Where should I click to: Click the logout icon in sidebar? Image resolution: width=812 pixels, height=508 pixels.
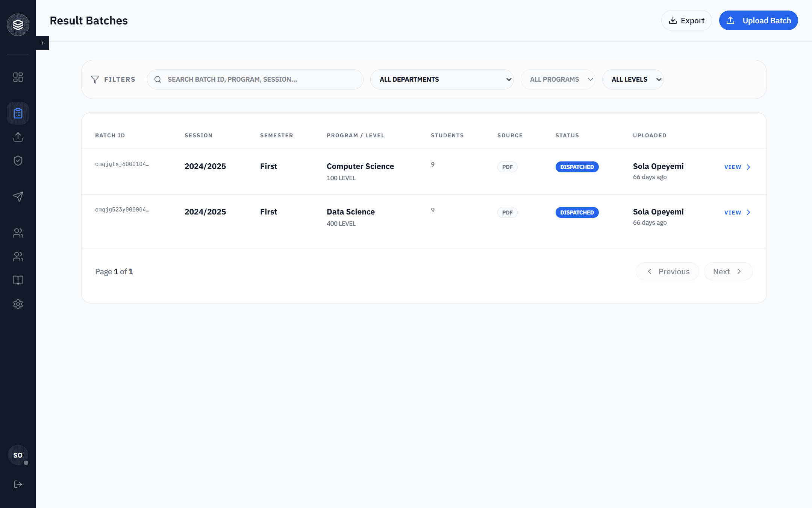pos(18,484)
